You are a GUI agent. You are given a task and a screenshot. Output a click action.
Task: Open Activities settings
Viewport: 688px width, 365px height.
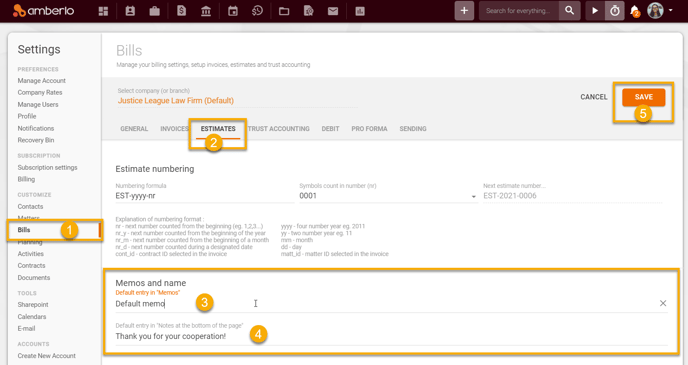[31, 254]
